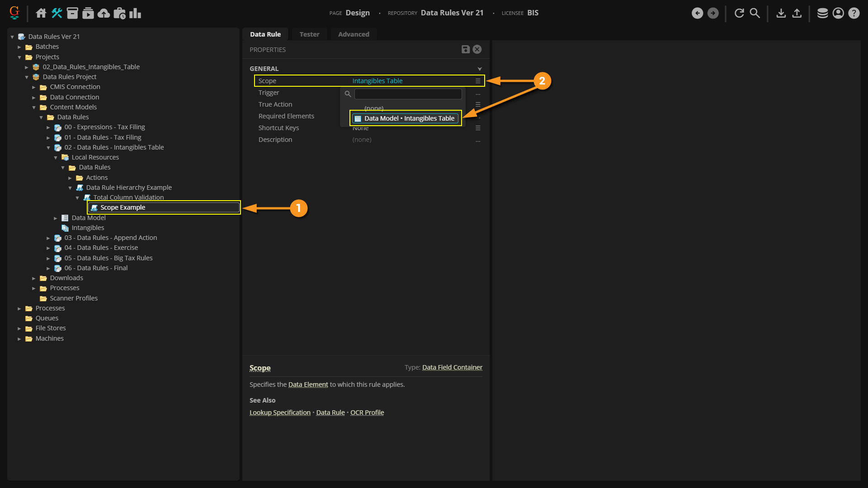868x488 pixels.
Task: Switch to the Advanced tab
Action: 353,34
